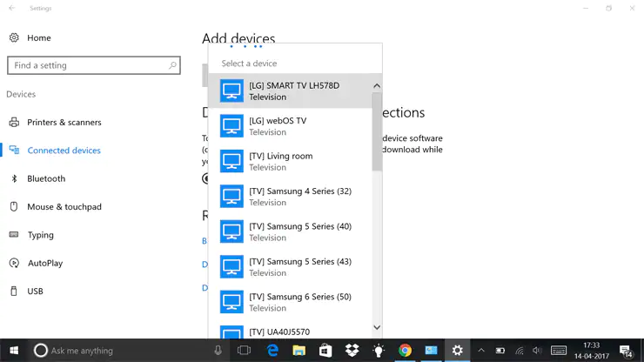Choose [LG] SMART TV LH578D device

pos(293,91)
